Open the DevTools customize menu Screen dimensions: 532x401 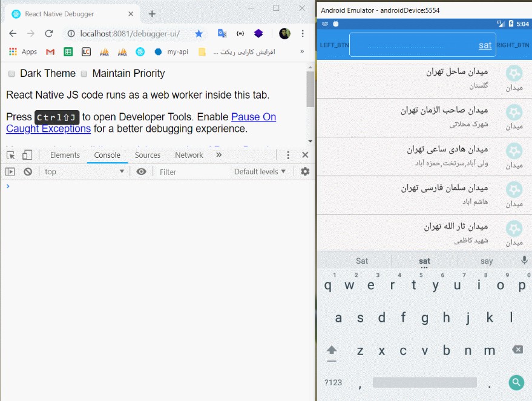tap(288, 155)
